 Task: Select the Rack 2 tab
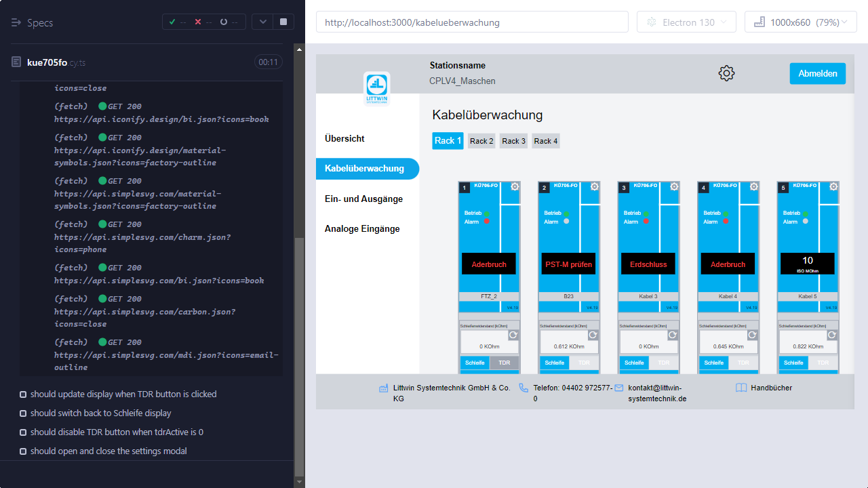coord(481,141)
